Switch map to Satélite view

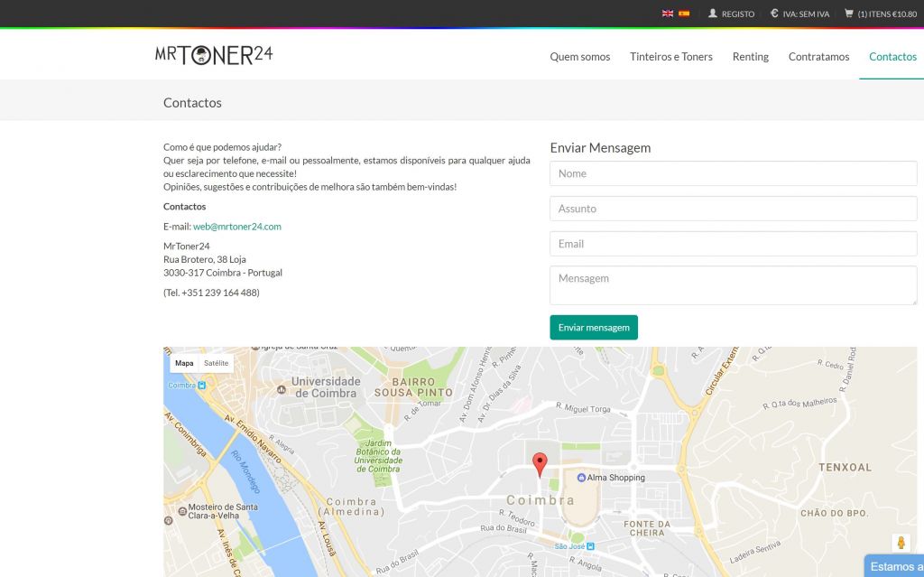tap(217, 363)
